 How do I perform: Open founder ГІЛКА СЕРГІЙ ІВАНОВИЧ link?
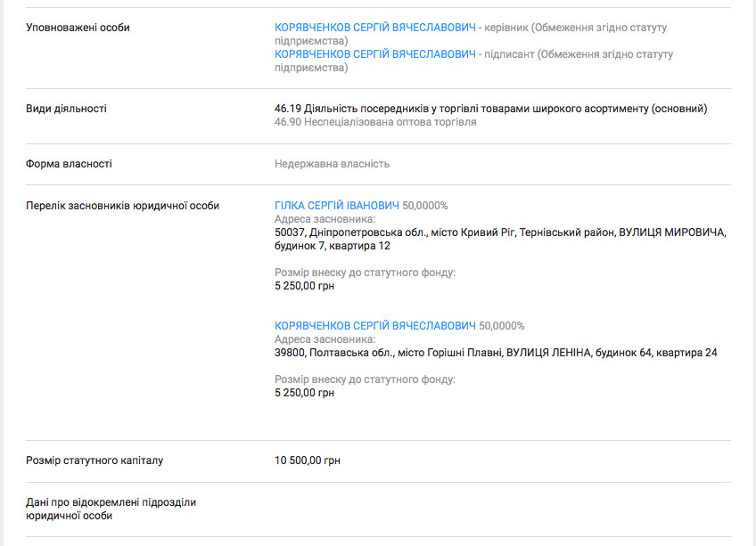(x=337, y=206)
